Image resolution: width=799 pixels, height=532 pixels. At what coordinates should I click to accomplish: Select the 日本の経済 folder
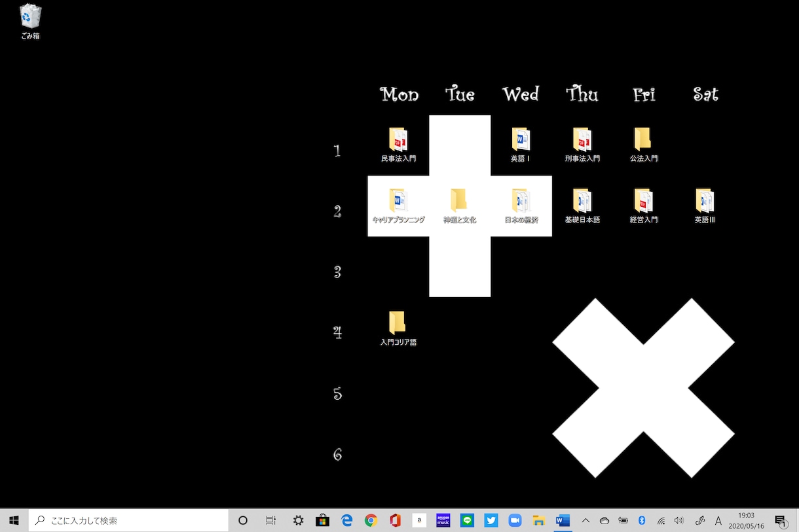click(521, 206)
